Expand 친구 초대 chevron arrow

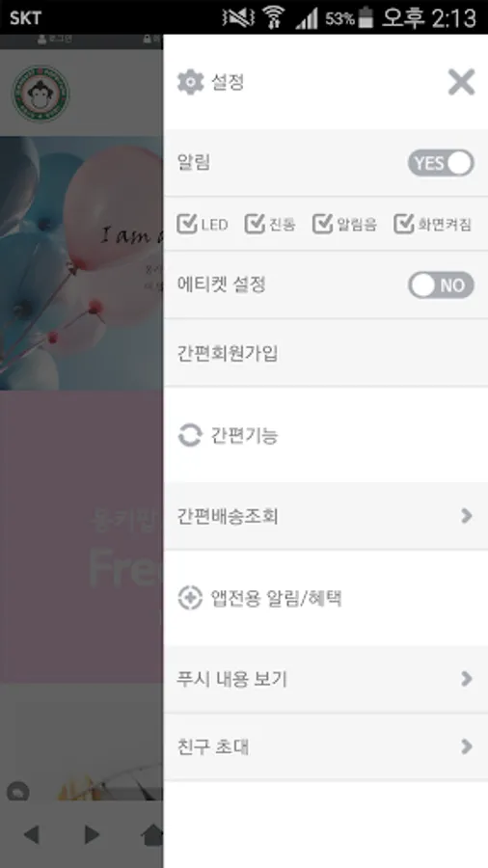(467, 746)
